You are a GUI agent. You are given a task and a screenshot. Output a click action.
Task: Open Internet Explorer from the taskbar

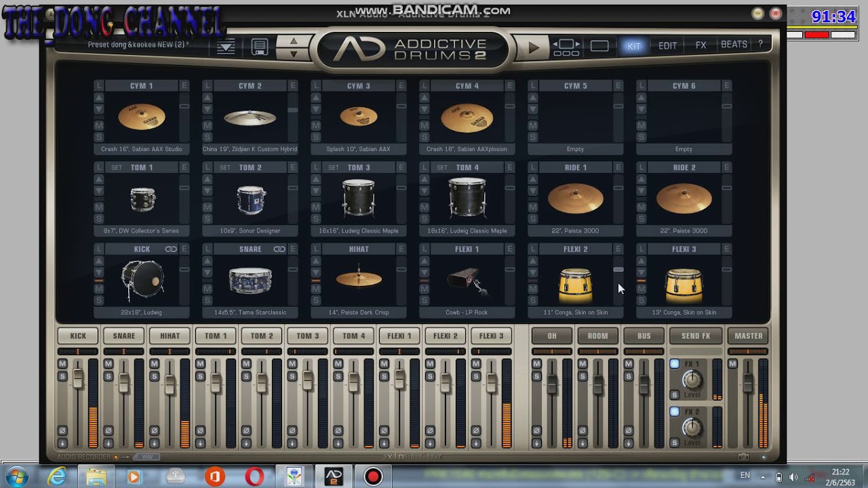point(57,476)
